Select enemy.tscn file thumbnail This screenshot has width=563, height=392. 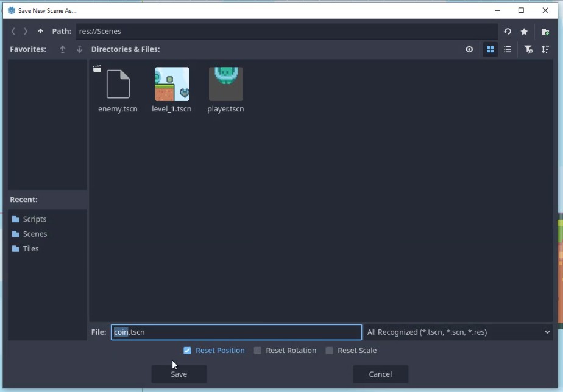click(x=118, y=89)
